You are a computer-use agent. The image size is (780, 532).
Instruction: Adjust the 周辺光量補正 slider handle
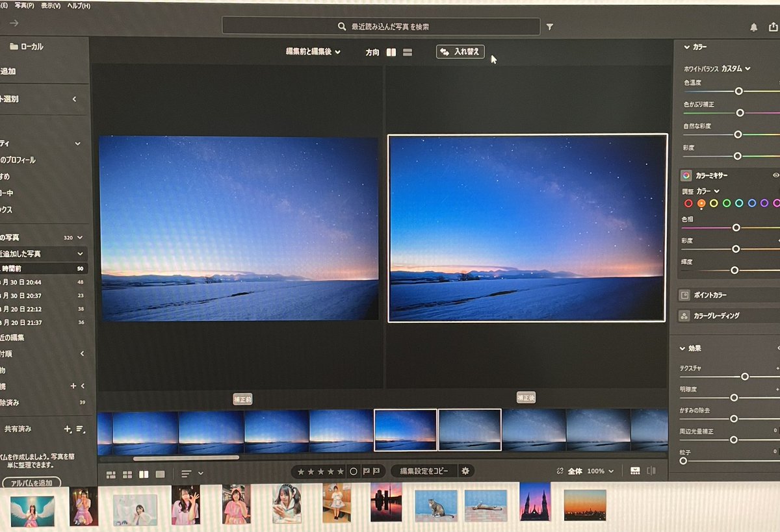click(x=734, y=440)
